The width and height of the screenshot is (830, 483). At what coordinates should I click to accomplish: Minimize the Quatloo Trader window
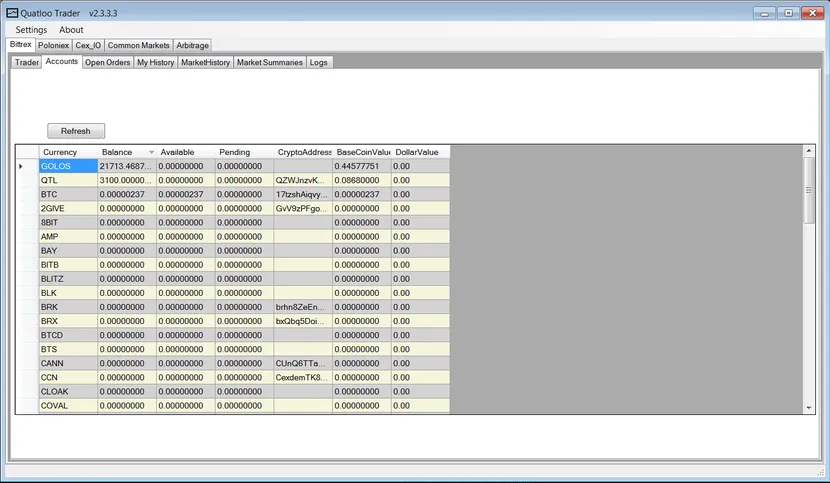tap(764, 13)
